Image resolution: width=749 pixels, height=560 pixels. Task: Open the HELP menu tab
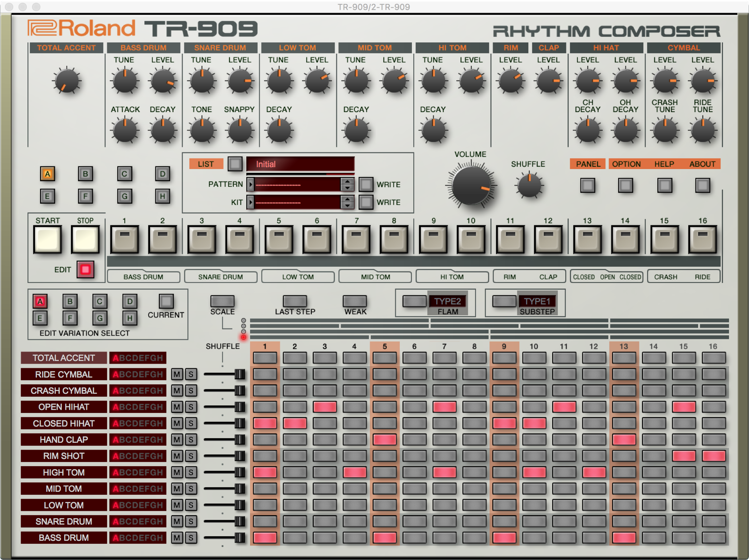click(x=664, y=164)
